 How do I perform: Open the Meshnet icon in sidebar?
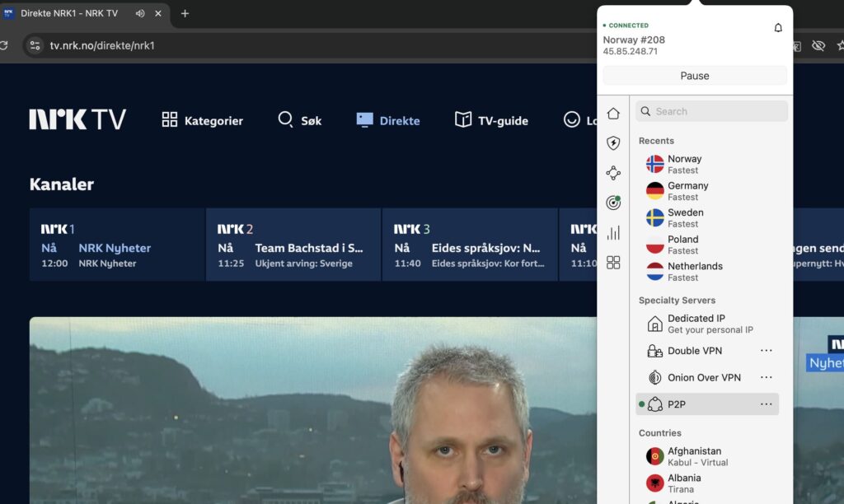613,173
